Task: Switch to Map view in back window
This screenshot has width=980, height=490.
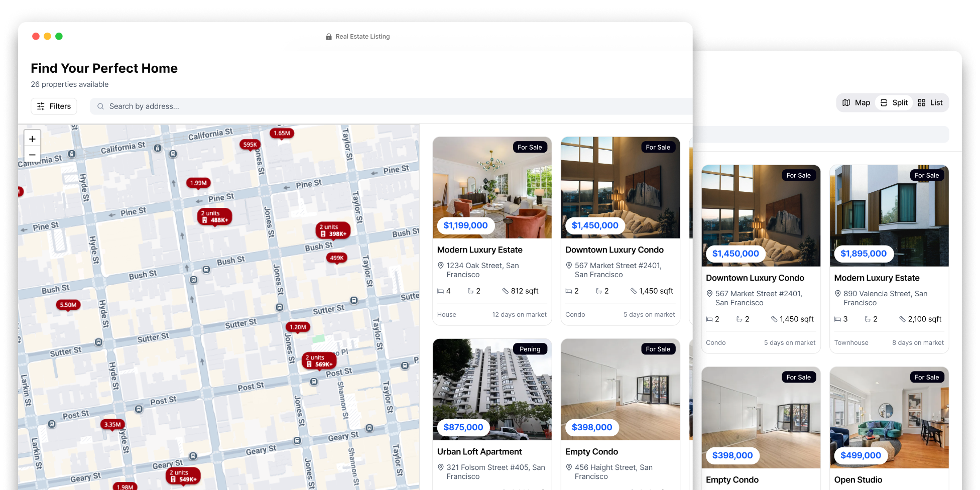Action: 856,103
